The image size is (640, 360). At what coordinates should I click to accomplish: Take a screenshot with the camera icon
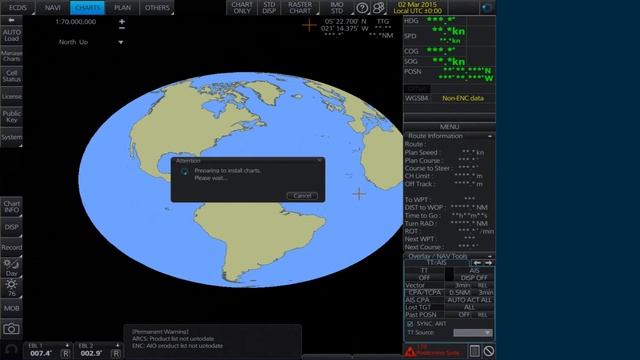11,329
